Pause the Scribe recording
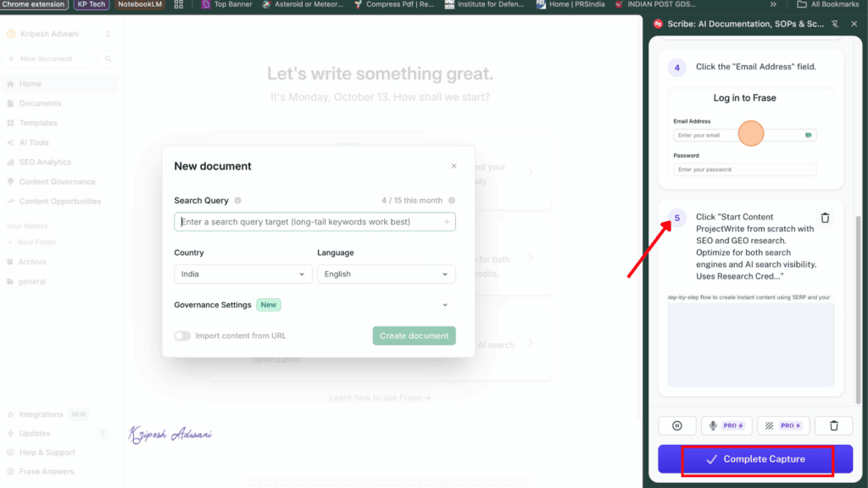This screenshot has width=868, height=488. (676, 424)
